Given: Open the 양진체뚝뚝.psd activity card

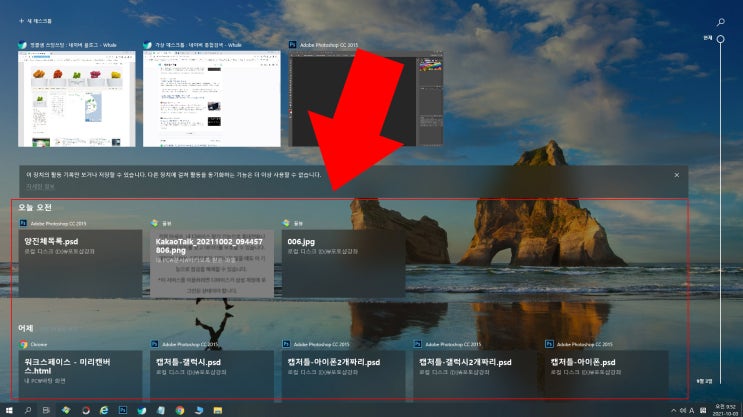Looking at the screenshot, I should coord(80,263).
